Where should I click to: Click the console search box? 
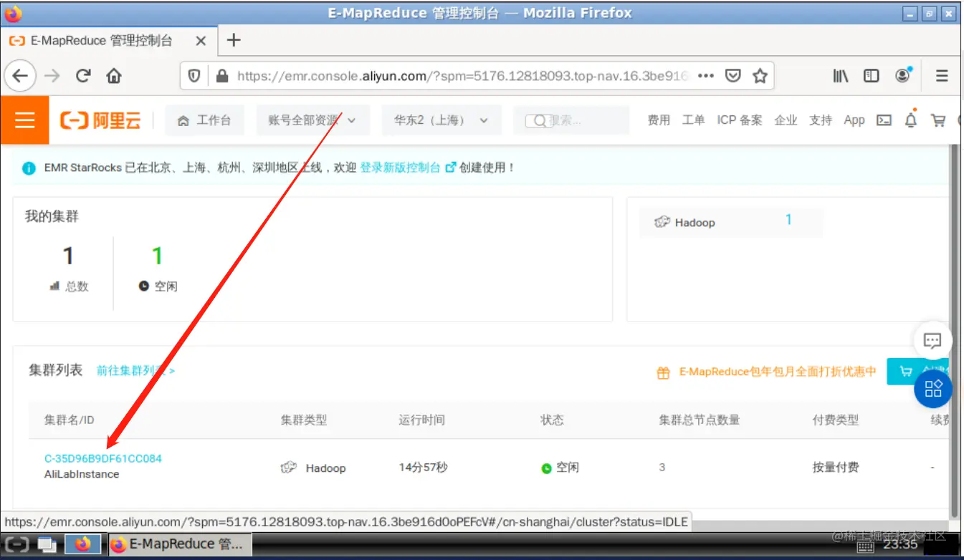coord(571,120)
